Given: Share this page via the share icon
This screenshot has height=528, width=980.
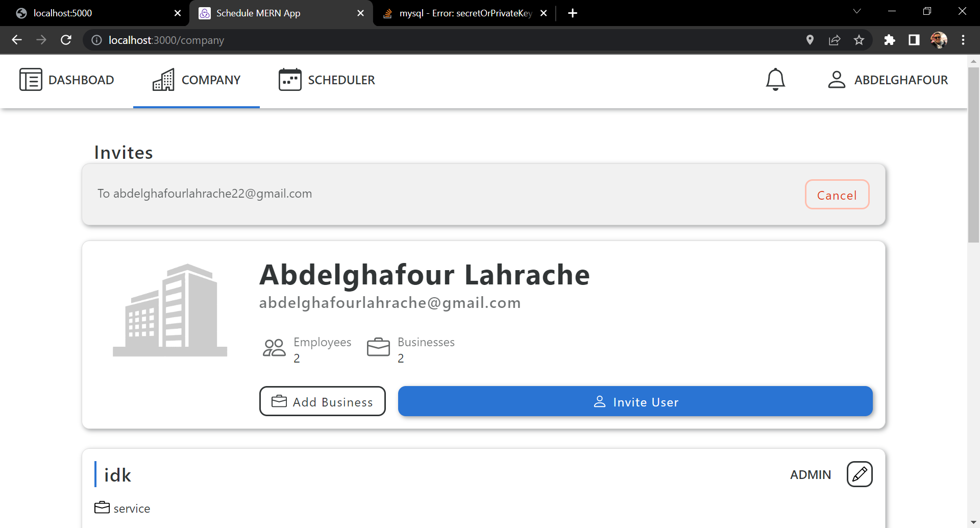Looking at the screenshot, I should pos(835,40).
